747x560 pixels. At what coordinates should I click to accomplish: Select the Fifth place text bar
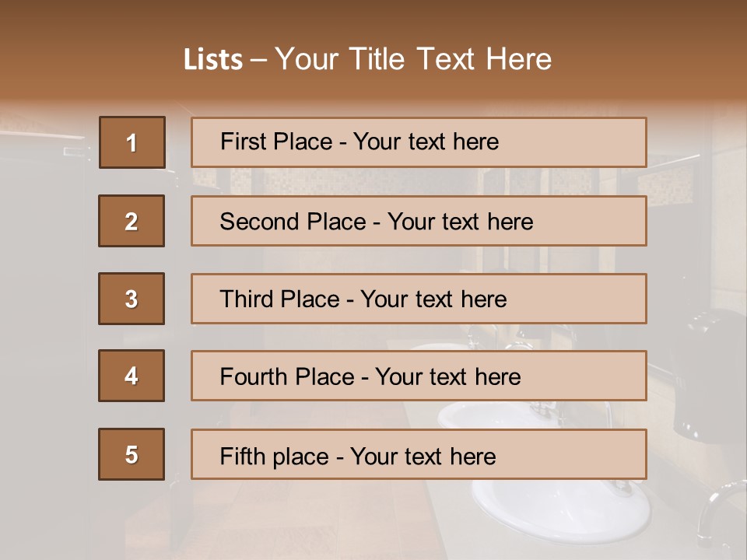[419, 454]
